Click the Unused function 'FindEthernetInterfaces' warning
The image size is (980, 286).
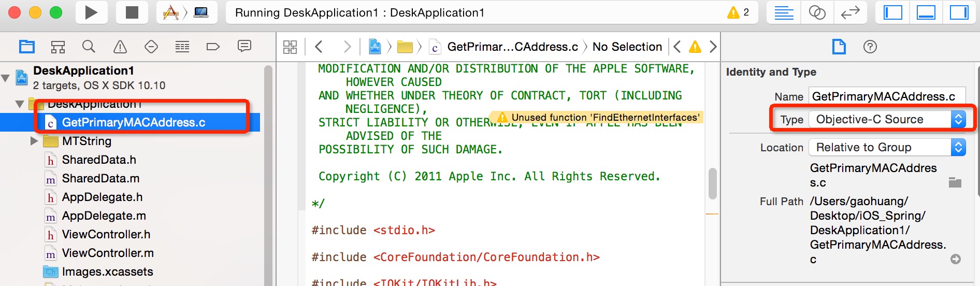coord(596,117)
